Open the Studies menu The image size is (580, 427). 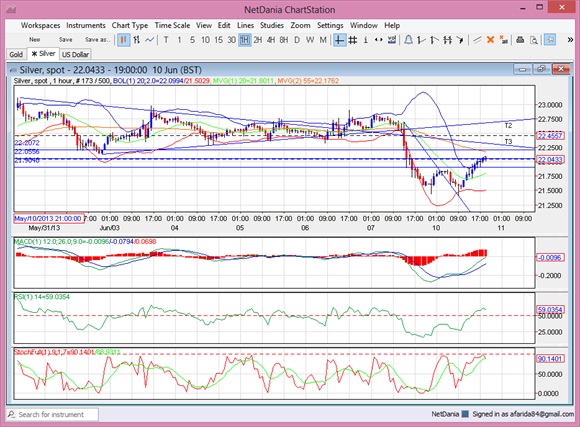coord(272,25)
